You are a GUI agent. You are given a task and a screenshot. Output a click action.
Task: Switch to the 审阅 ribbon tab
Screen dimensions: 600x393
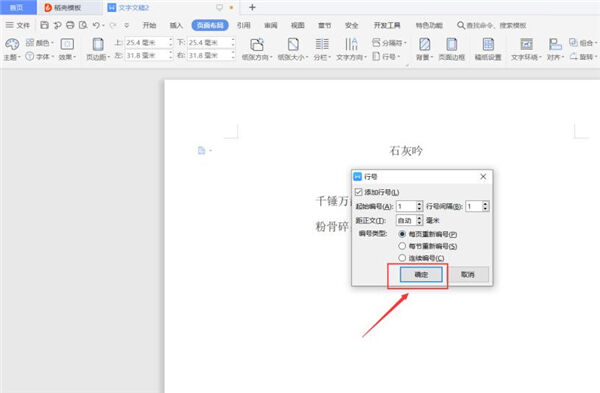271,25
